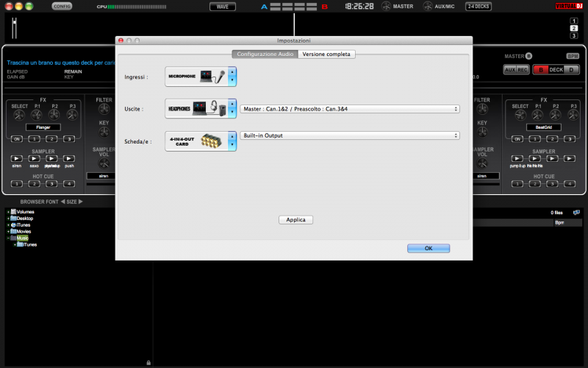Expand the Volumes folder tree item
Screen dimensions: 588x368
[x=8, y=212]
